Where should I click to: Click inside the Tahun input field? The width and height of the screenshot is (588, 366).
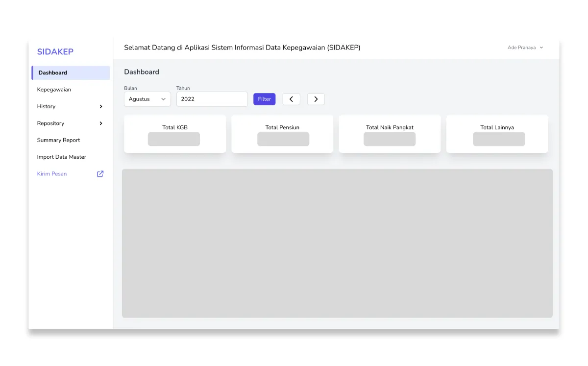tap(212, 98)
